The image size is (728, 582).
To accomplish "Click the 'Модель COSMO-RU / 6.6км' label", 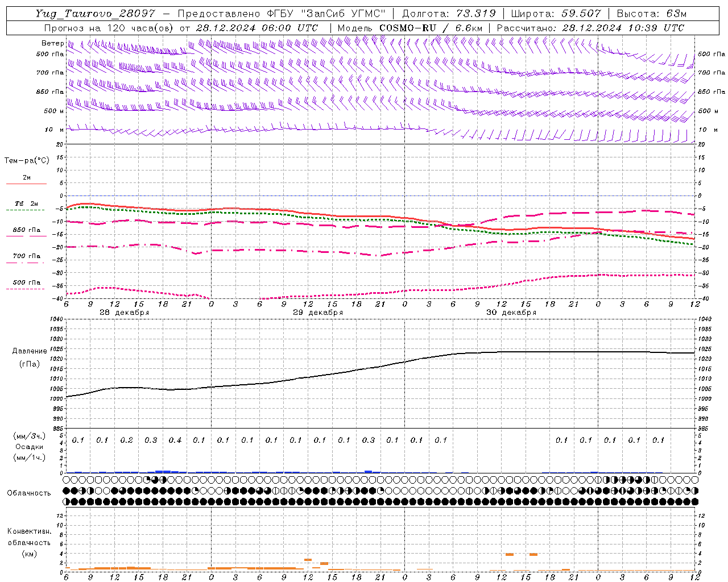I will pos(410,28).
